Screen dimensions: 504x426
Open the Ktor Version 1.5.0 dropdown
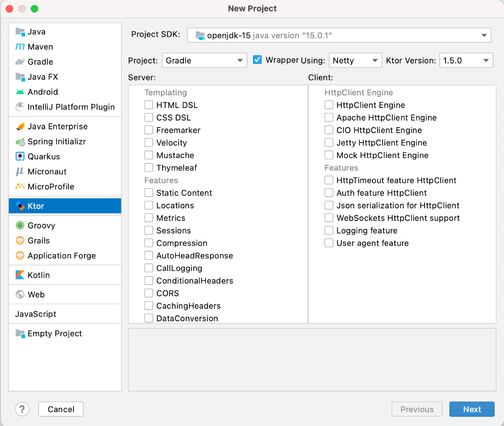(466, 60)
